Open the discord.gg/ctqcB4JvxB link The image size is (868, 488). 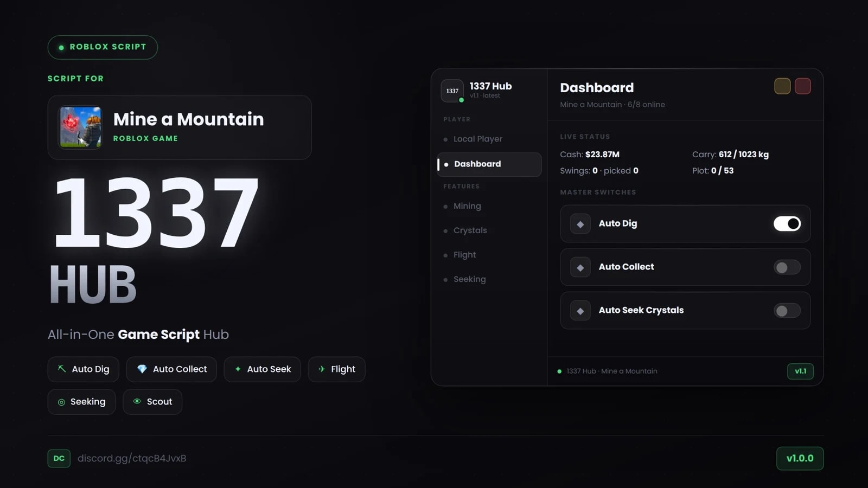(x=132, y=458)
